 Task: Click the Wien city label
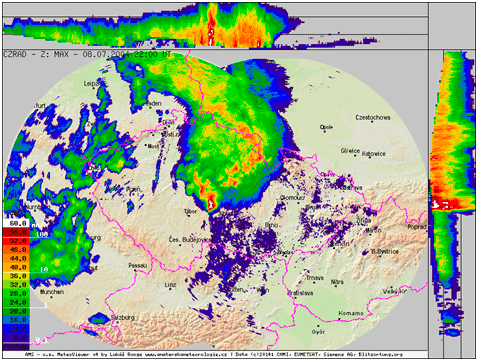click(262, 290)
